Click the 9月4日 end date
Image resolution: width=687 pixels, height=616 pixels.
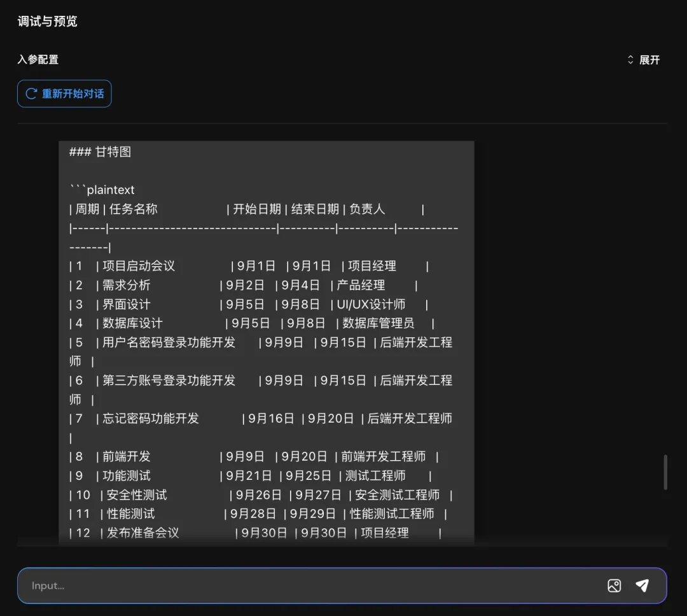point(300,285)
